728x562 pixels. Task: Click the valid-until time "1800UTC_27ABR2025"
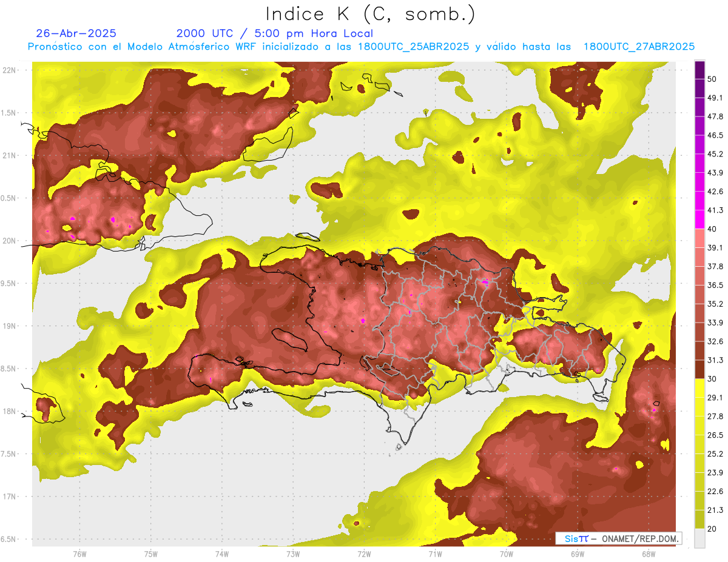(x=639, y=47)
